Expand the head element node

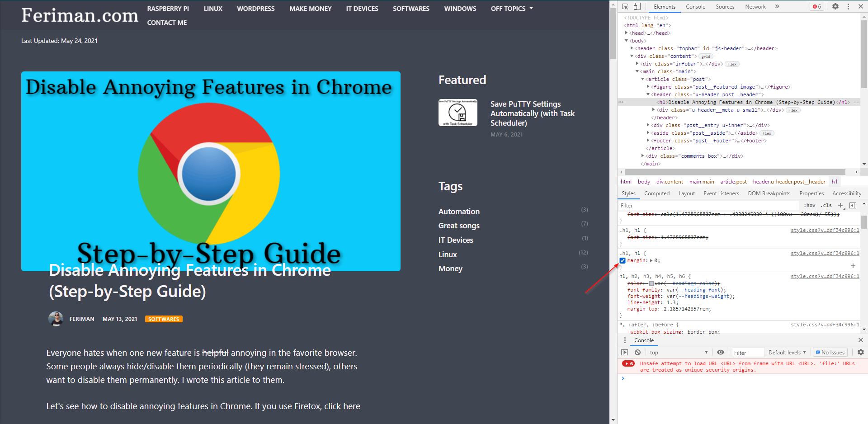[x=626, y=33]
